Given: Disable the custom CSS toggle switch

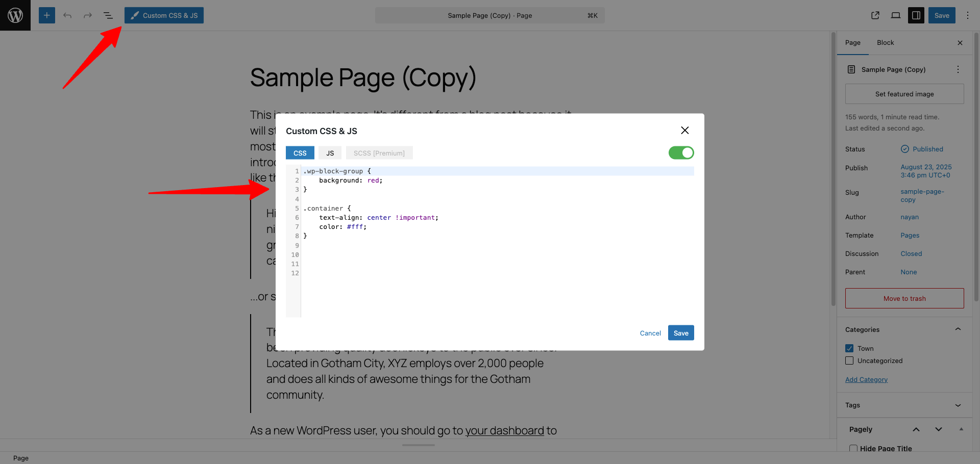Looking at the screenshot, I should [681, 152].
